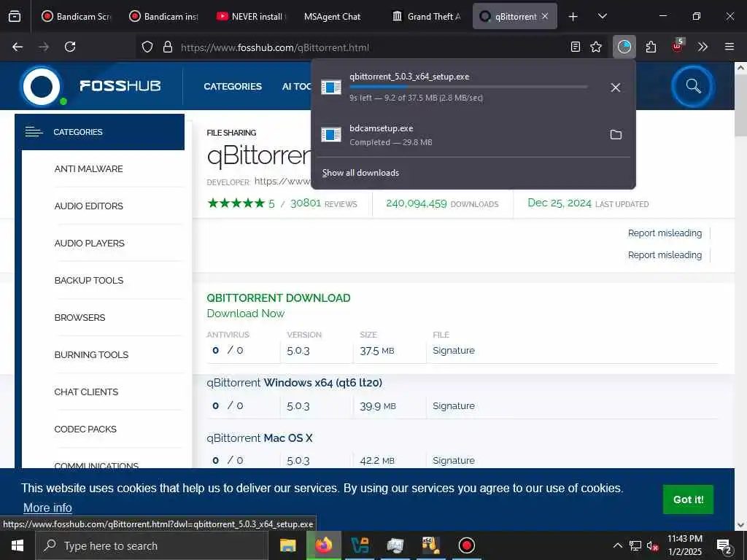This screenshot has height=560, width=747.
Task: Go back to the previous page
Action: tap(18, 47)
